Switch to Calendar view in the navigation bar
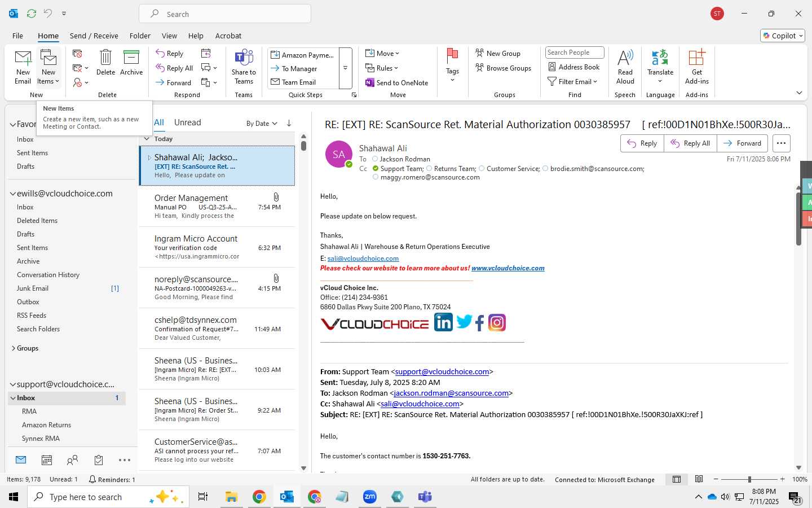 [47, 460]
